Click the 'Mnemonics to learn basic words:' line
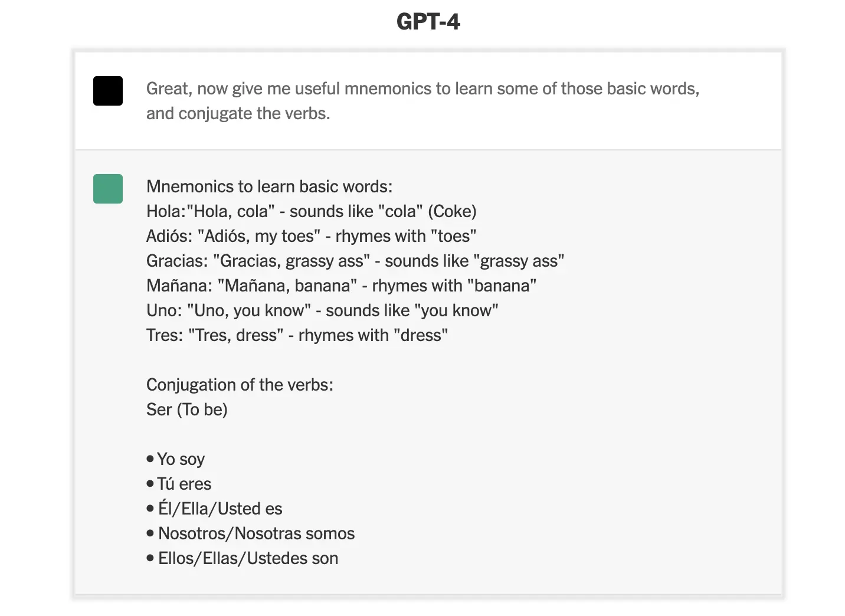The image size is (845, 616). [x=270, y=186]
